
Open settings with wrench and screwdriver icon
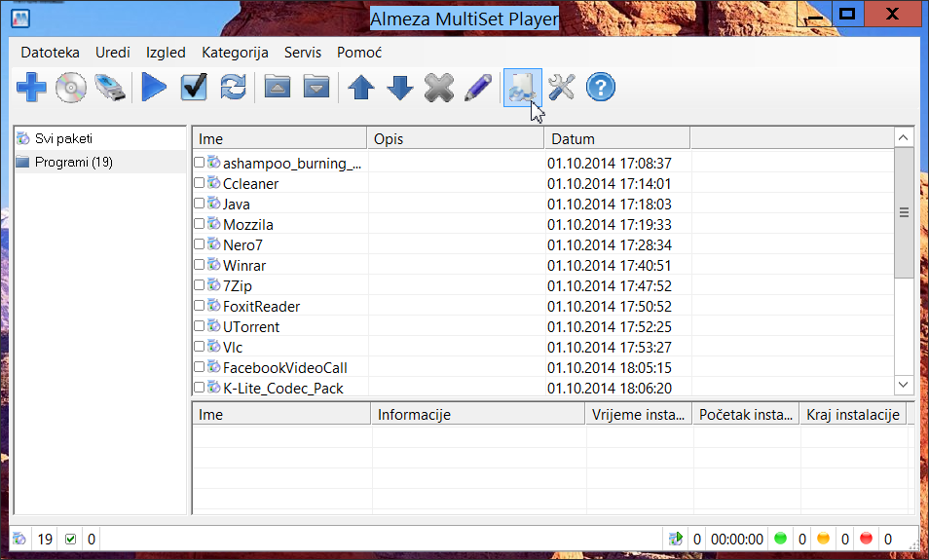(561, 88)
